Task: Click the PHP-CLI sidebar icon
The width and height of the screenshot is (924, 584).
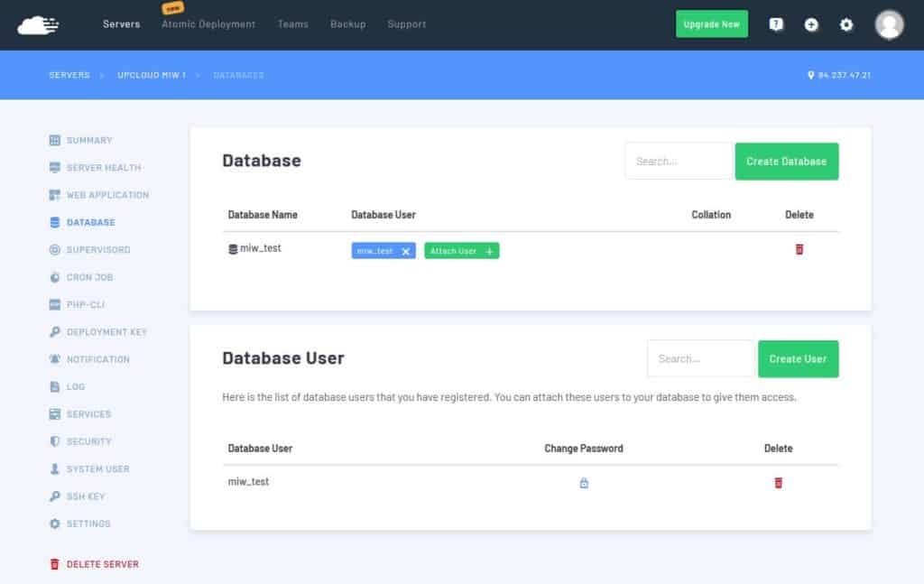Action: (55, 305)
